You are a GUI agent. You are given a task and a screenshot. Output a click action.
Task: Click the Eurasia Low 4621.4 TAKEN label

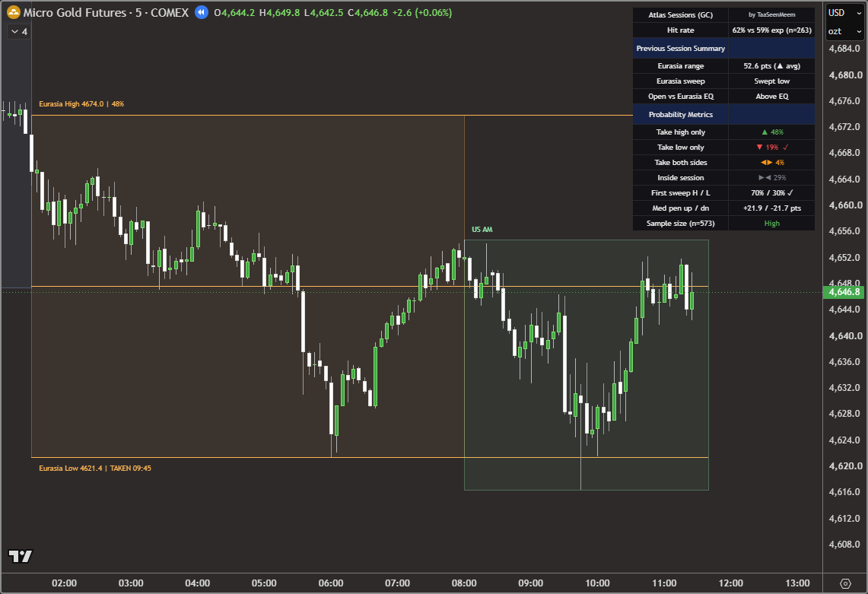(x=94, y=469)
